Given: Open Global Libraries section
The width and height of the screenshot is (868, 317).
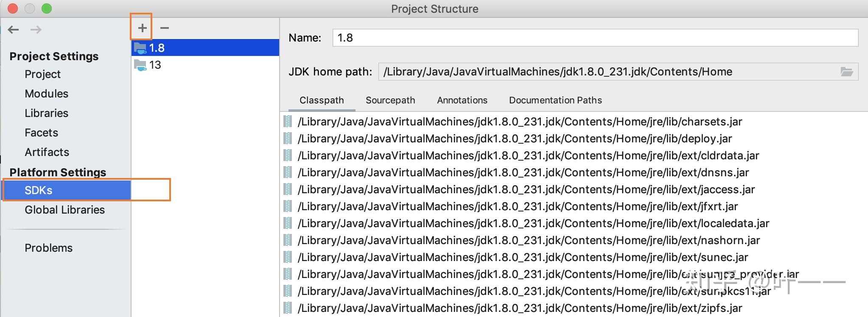Looking at the screenshot, I should coord(64,210).
